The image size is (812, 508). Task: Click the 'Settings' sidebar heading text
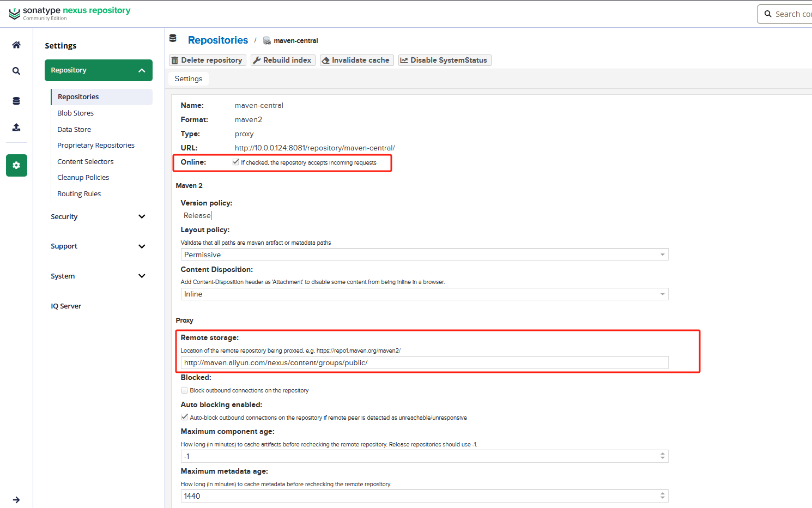pos(60,46)
